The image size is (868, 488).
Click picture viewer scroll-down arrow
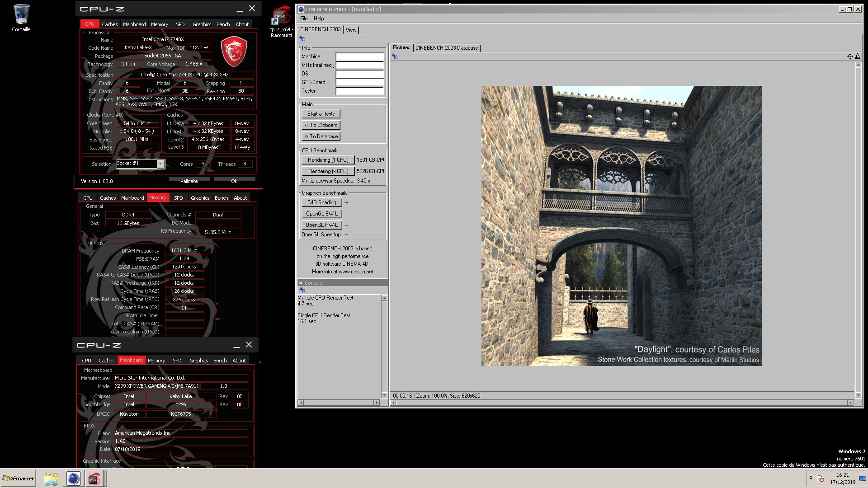[858, 395]
